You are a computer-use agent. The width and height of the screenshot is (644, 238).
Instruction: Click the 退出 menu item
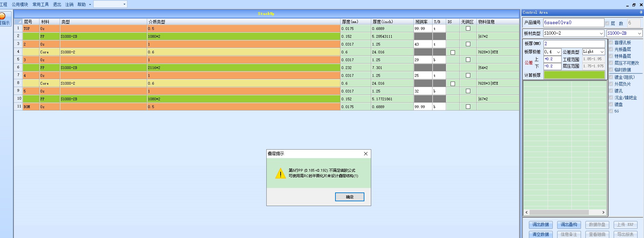pyautogui.click(x=57, y=4)
